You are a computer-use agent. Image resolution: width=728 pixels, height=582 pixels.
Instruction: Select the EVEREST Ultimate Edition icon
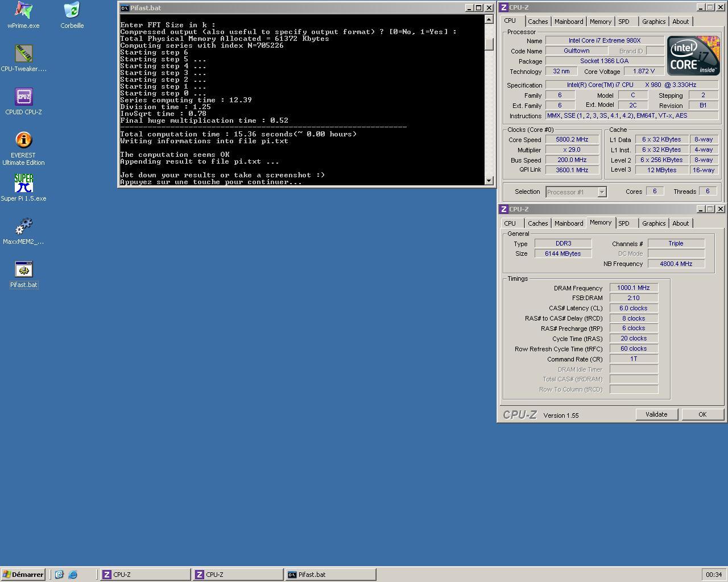pos(23,148)
